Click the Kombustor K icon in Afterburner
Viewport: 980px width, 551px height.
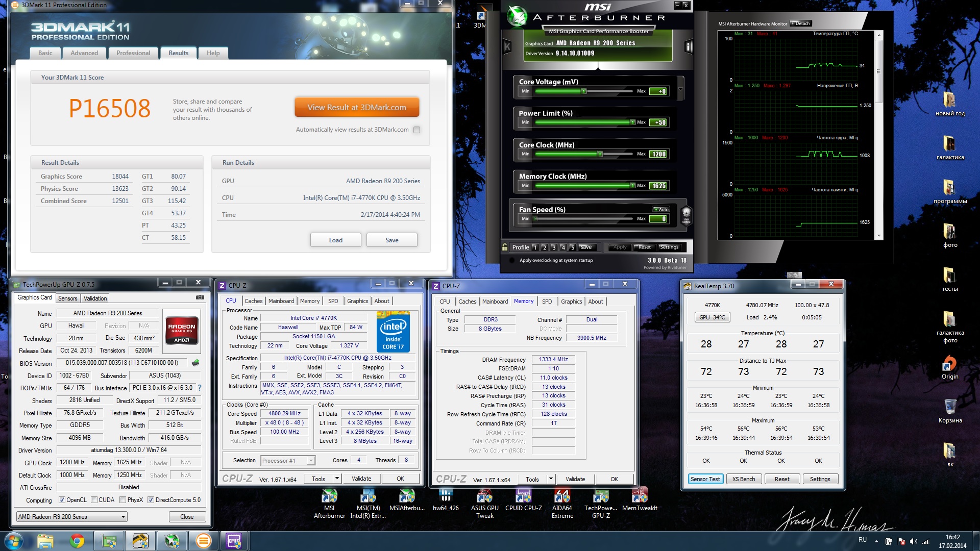pyautogui.click(x=507, y=47)
